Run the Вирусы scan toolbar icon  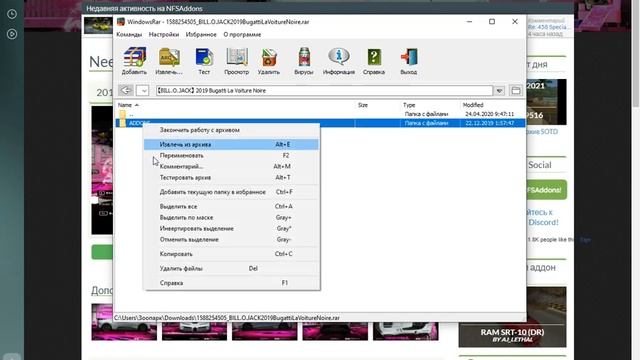304,60
